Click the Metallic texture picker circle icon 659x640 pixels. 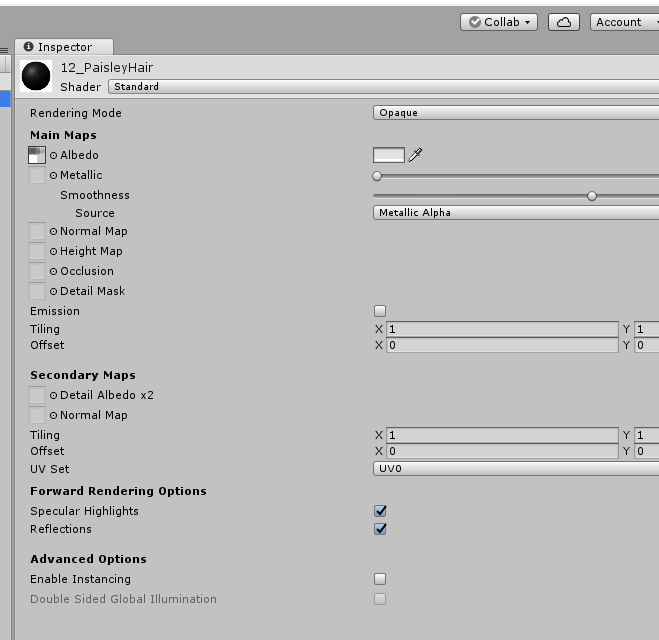tap(53, 175)
